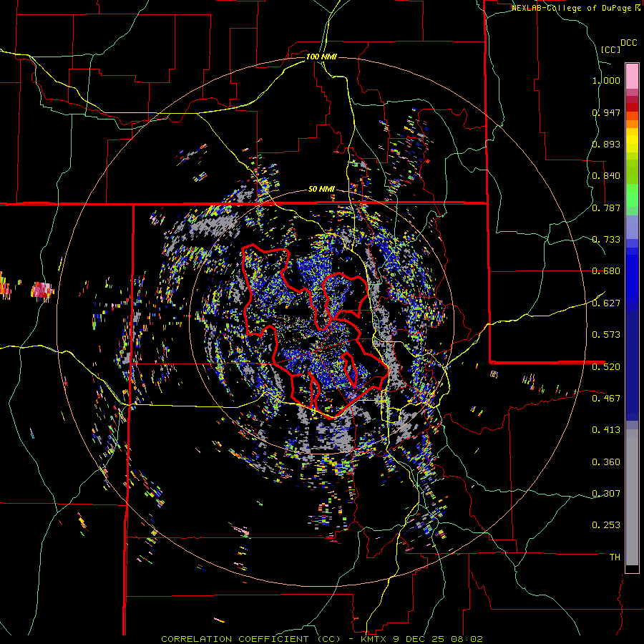Click the 0.840 legend value label
644x644 pixels.
click(x=606, y=175)
